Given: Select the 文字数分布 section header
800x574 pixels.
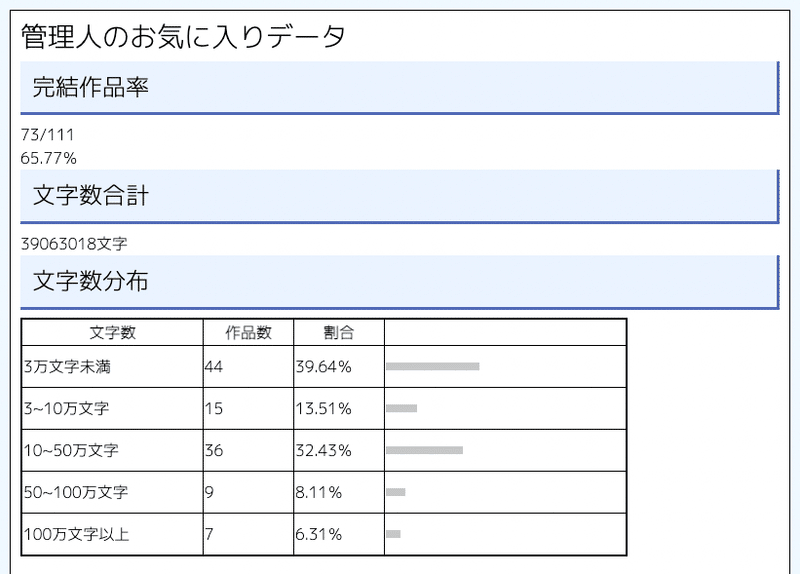Looking at the screenshot, I should (400, 282).
